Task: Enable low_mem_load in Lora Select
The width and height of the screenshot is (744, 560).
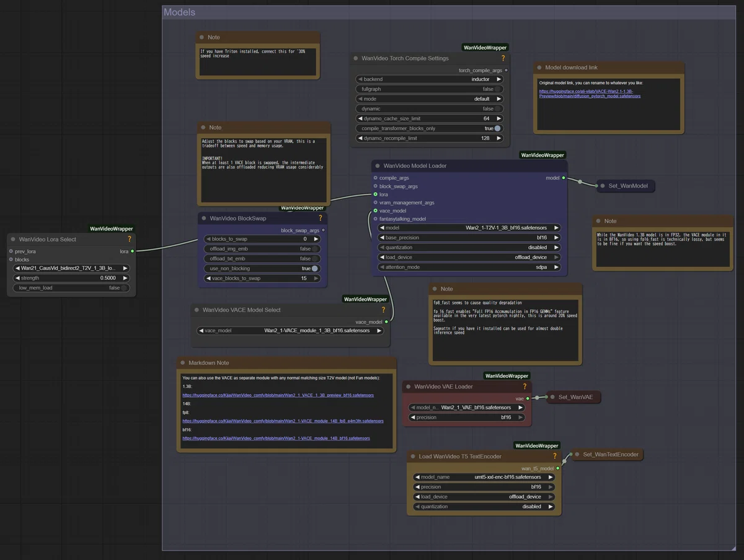Action: click(x=71, y=288)
